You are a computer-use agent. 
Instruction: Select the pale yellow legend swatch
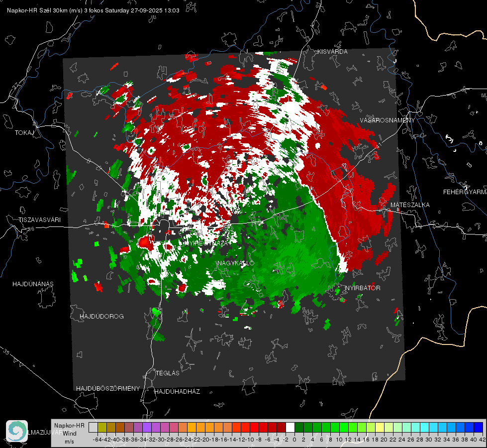[x=380, y=428]
